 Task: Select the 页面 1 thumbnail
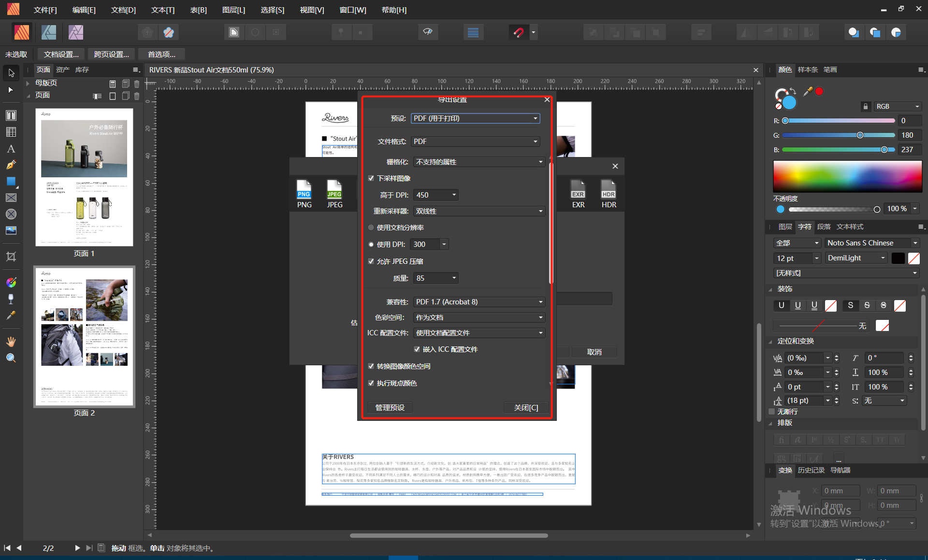84,177
